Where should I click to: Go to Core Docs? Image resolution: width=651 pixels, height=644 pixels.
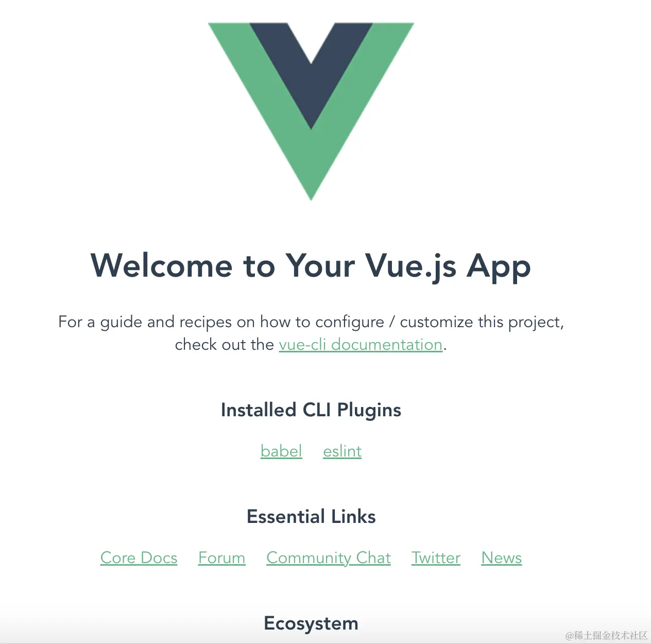point(139,557)
